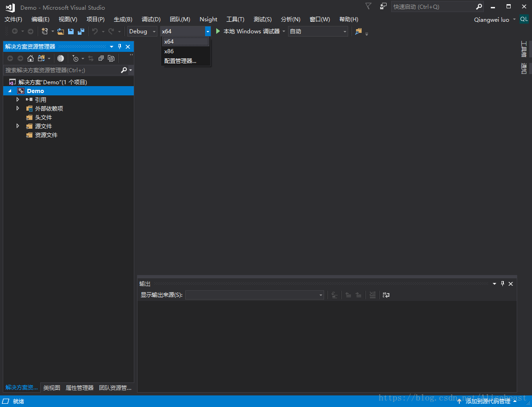Image resolution: width=532 pixels, height=407 pixels.
Task: Click 添加到源代码管理 in the status bar
Action: [x=488, y=401]
